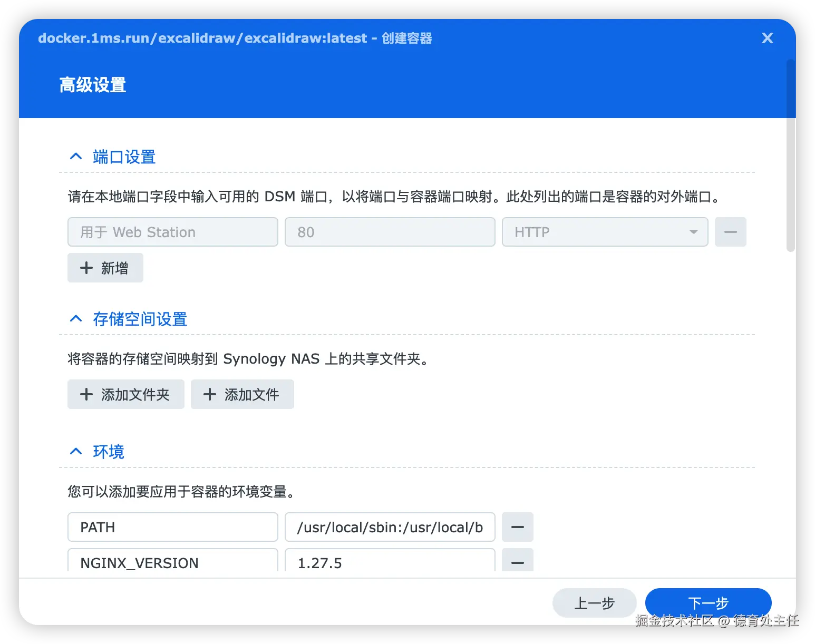This screenshot has width=815, height=644.
Task: Click the 用于 Web Station port field
Action: (173, 232)
